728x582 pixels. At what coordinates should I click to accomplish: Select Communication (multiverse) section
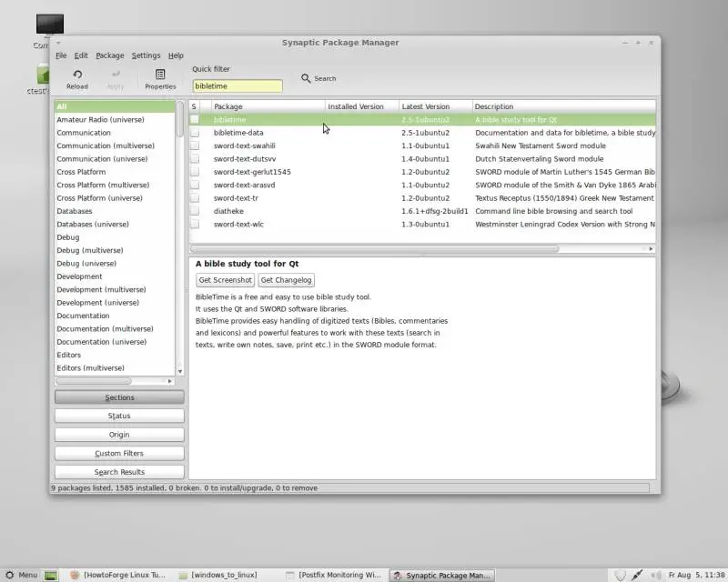[115, 145]
